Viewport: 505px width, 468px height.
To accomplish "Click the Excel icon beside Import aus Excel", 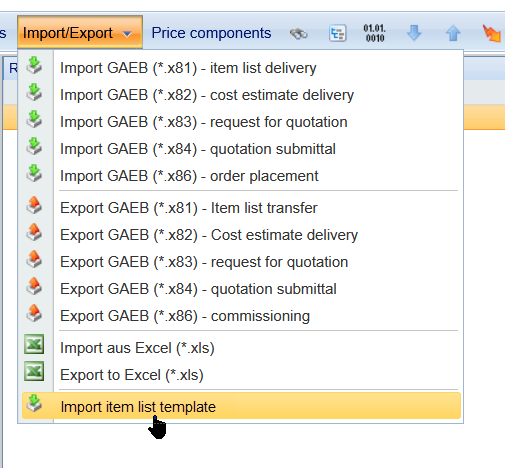I will click(34, 344).
